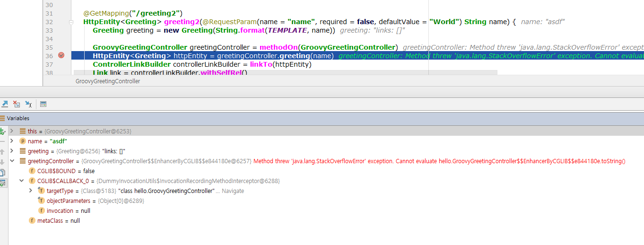Viewport: 644px width, 245px height.
Task: Click the move watch down arrow
Action: point(2,162)
